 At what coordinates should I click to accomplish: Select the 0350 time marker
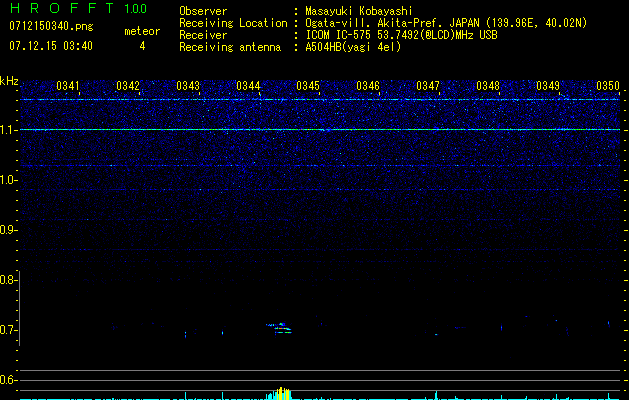click(608, 86)
